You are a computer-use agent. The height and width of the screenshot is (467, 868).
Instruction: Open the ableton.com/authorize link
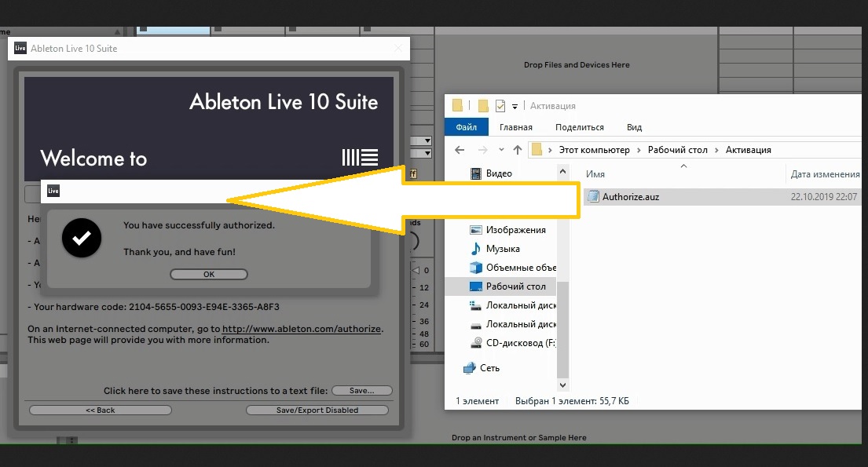(x=302, y=329)
